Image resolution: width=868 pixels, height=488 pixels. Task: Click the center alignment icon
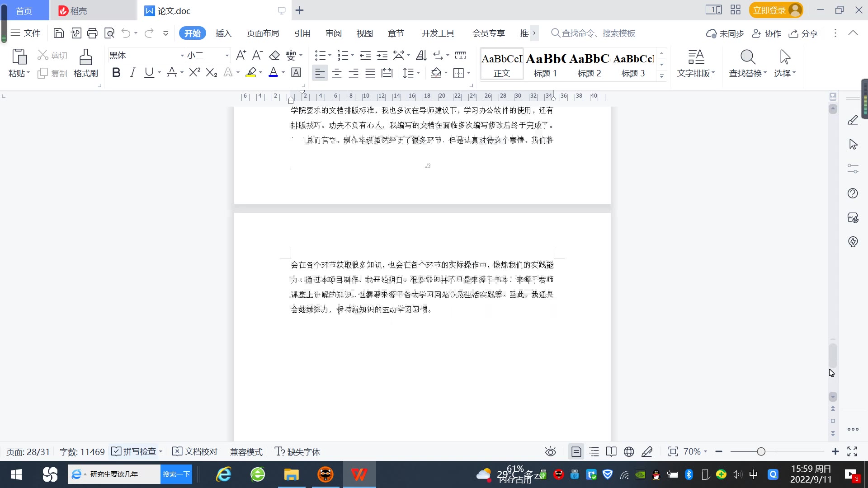coord(337,73)
